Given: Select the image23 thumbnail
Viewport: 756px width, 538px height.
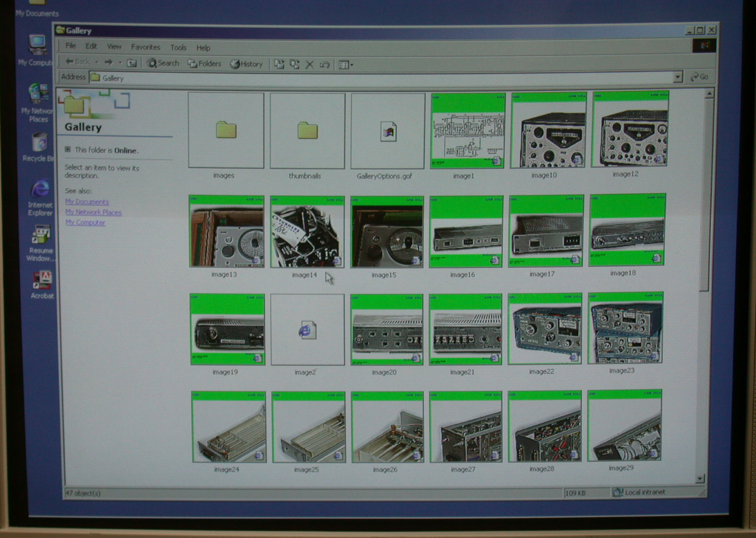Looking at the screenshot, I should pos(625,327).
